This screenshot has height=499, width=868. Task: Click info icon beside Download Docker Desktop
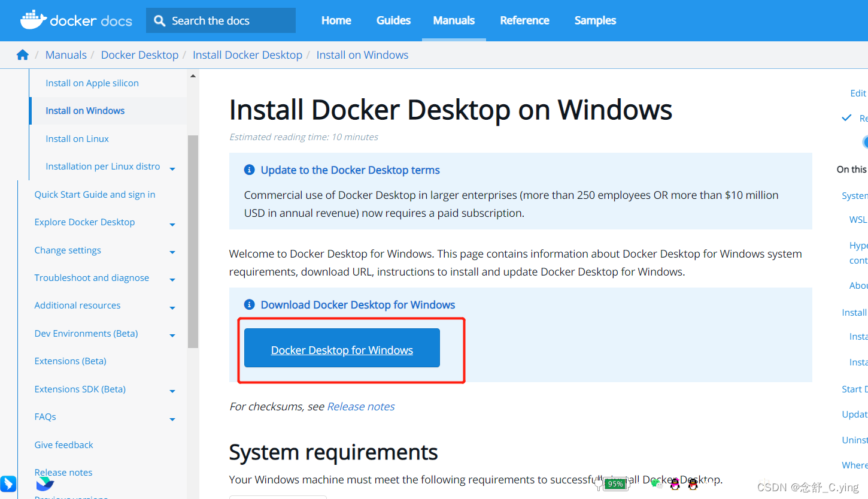pyautogui.click(x=250, y=305)
